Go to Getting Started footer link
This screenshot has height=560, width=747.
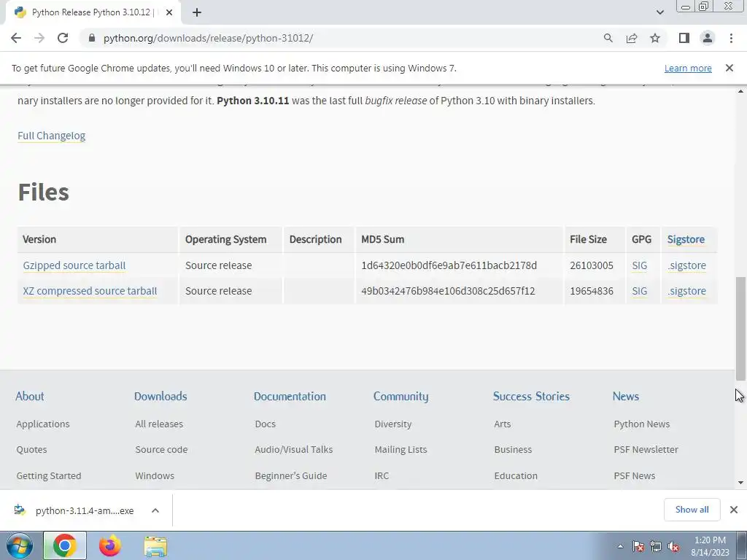pos(49,475)
